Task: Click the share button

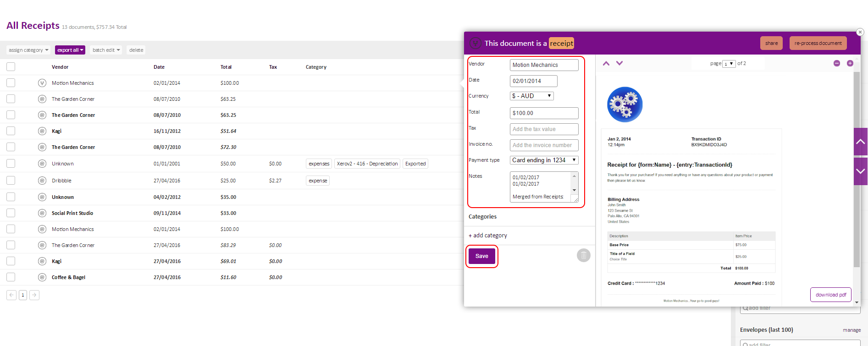Action: [771, 43]
